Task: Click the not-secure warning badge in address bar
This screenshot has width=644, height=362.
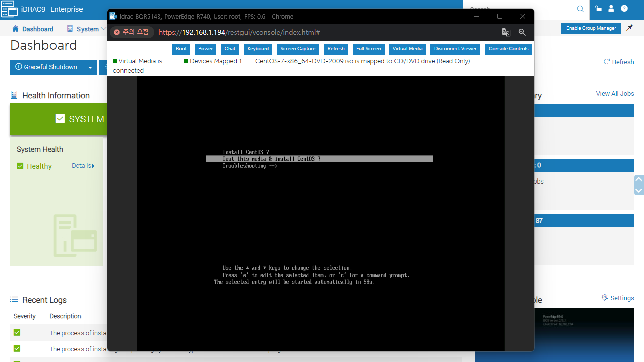Action: pos(132,32)
